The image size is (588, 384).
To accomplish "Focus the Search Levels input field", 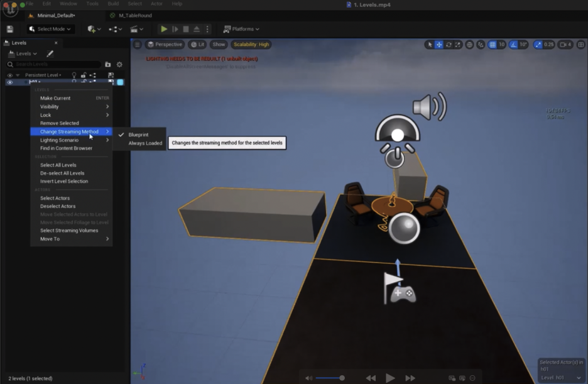I will (x=53, y=65).
